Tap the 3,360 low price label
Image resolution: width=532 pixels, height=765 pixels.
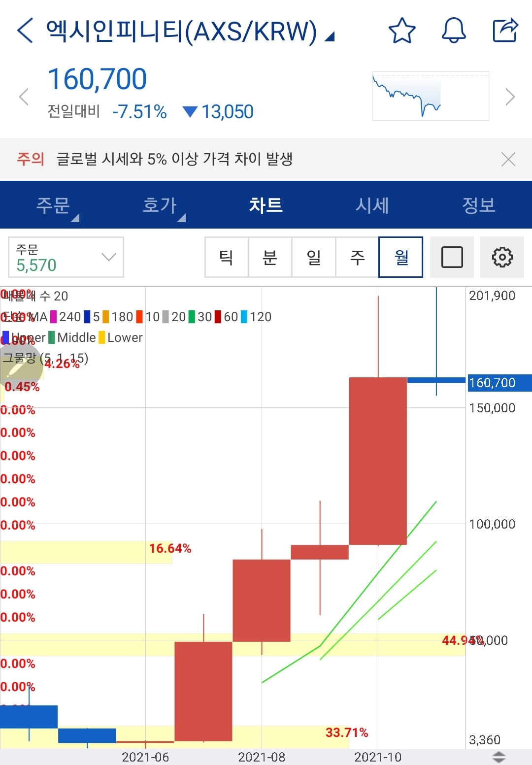[x=485, y=740]
